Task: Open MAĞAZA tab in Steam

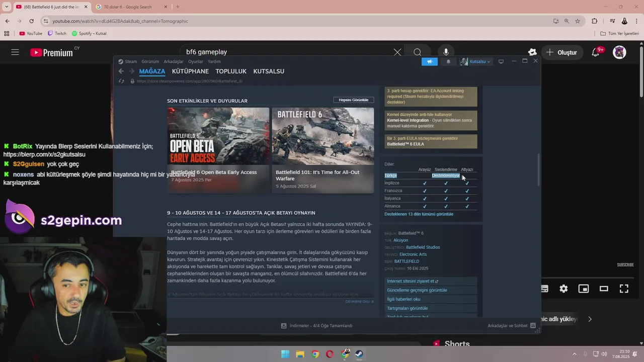Action: 152,71
